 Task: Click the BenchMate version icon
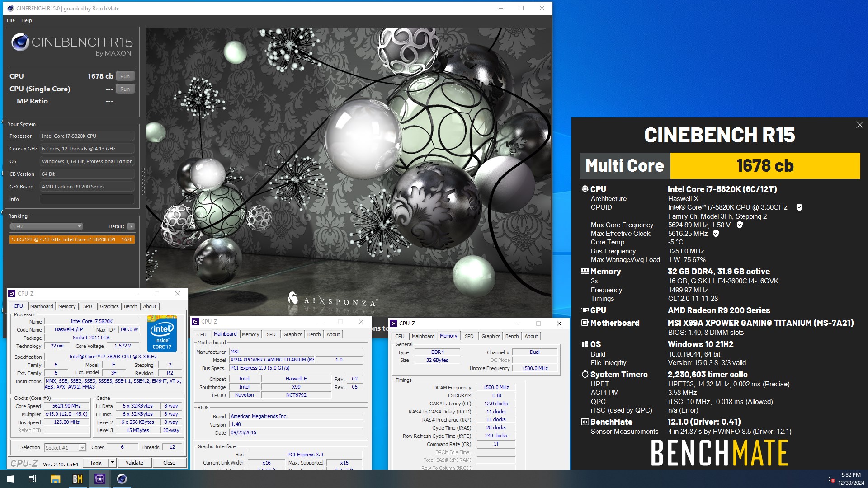tap(585, 422)
